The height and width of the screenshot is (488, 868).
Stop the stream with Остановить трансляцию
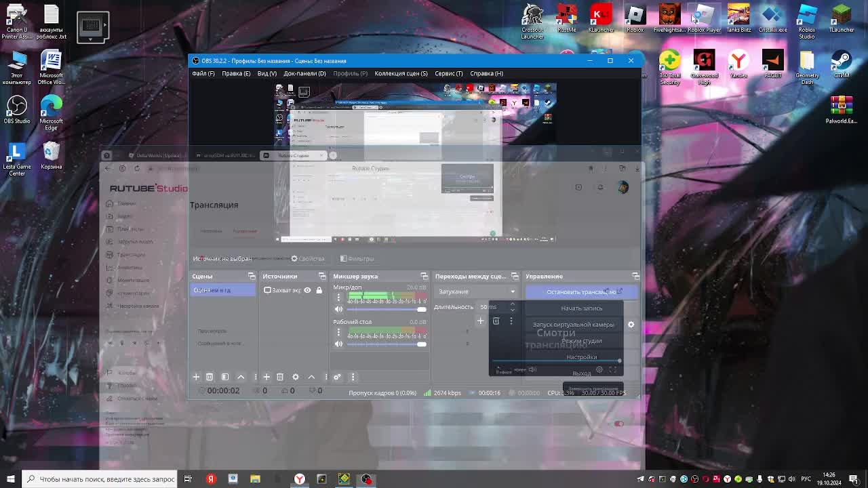(581, 292)
